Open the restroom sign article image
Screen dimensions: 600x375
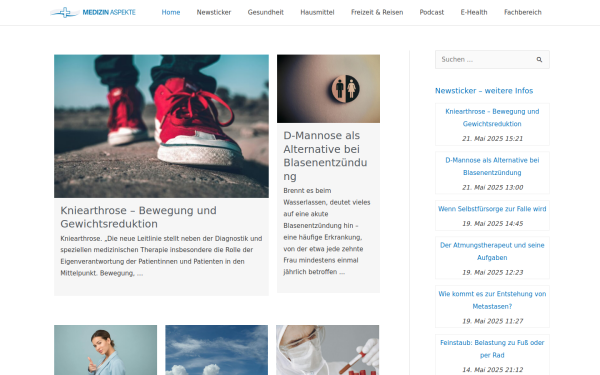point(328,88)
